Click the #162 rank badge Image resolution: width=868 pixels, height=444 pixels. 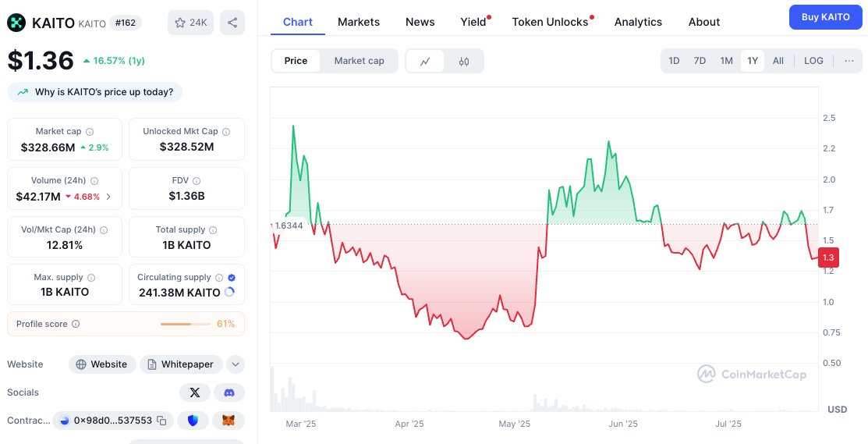[x=126, y=23]
